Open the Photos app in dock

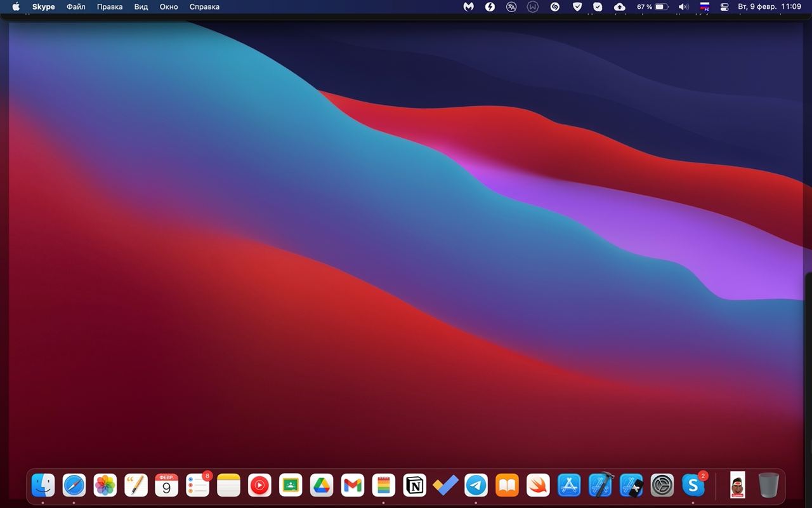pos(105,486)
